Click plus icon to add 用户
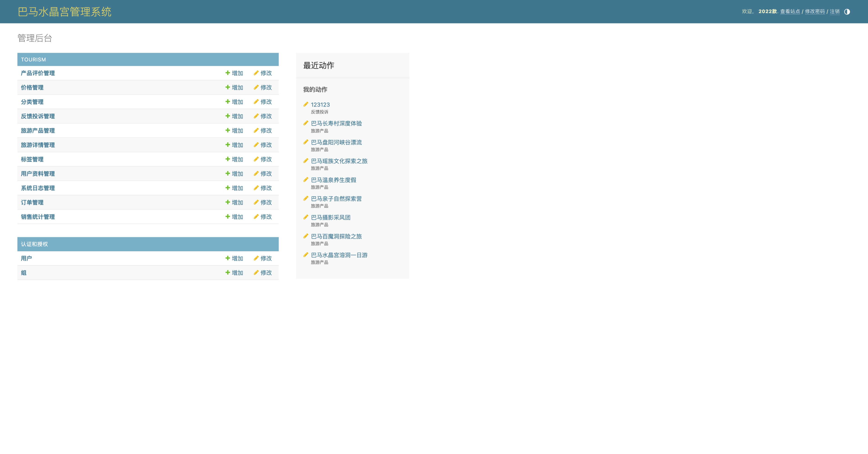Screen dimensions: 868x454 point(228,258)
